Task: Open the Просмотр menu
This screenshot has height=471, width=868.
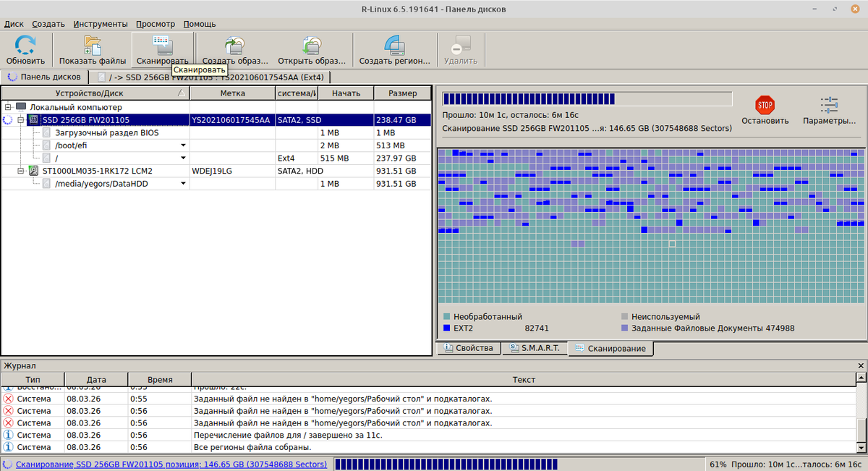Action: pyautogui.click(x=156, y=24)
